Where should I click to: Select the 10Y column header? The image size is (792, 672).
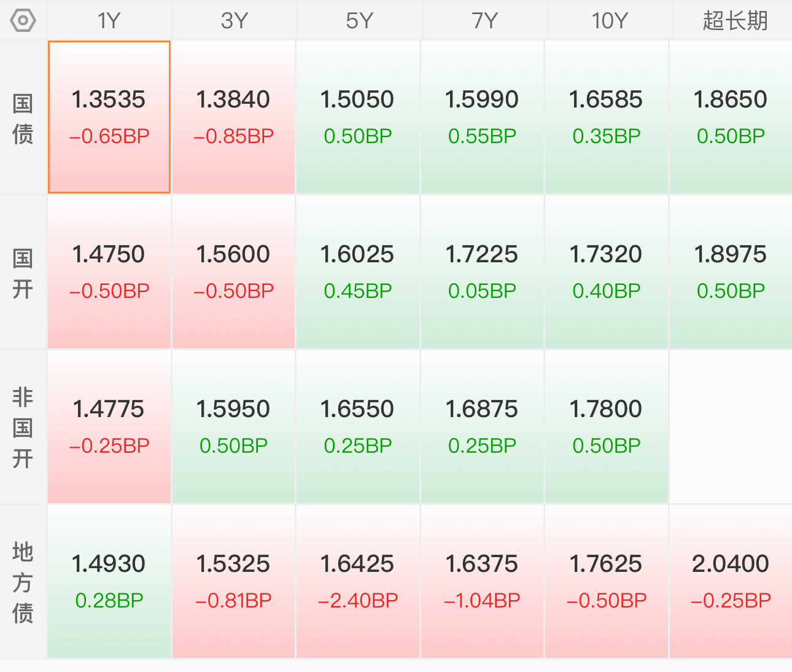(x=610, y=21)
